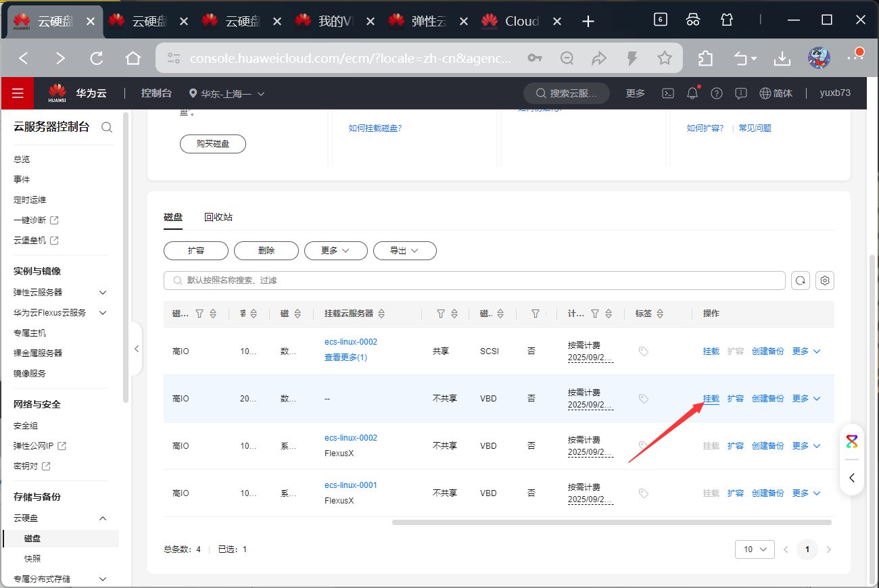879x588 pixels.
Task: Open the browser downloads icon
Action: pos(782,58)
